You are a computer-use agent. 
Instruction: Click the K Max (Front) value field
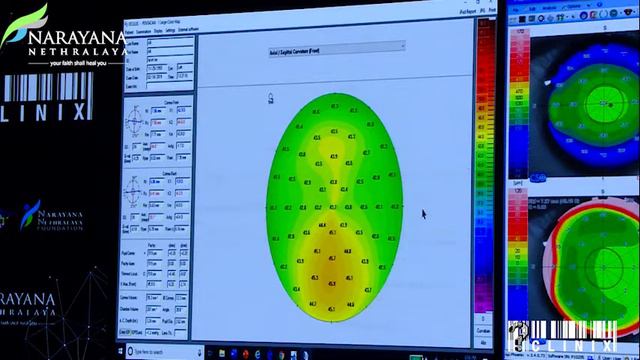pyautogui.click(x=154, y=284)
